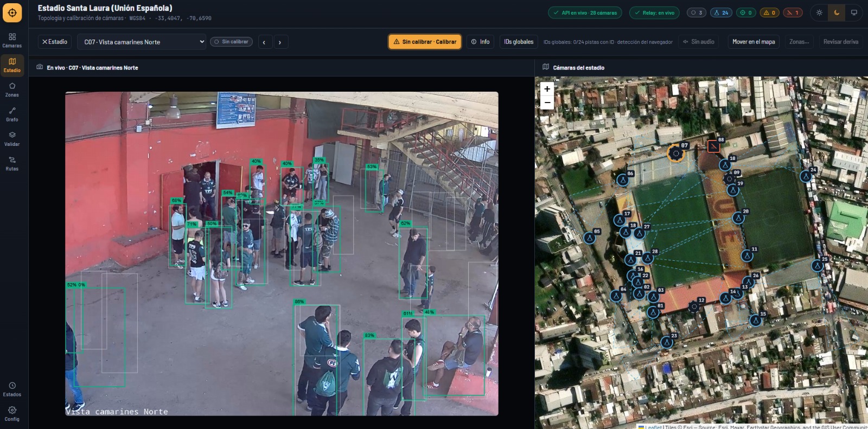Select the red offline camera marker 08

[713, 146]
